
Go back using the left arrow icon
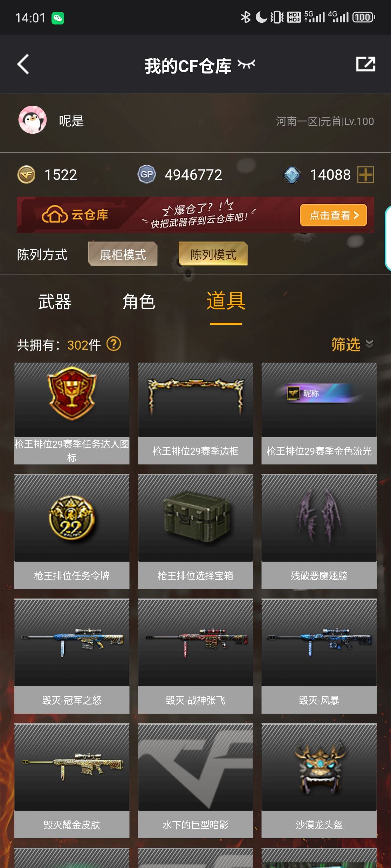point(23,64)
